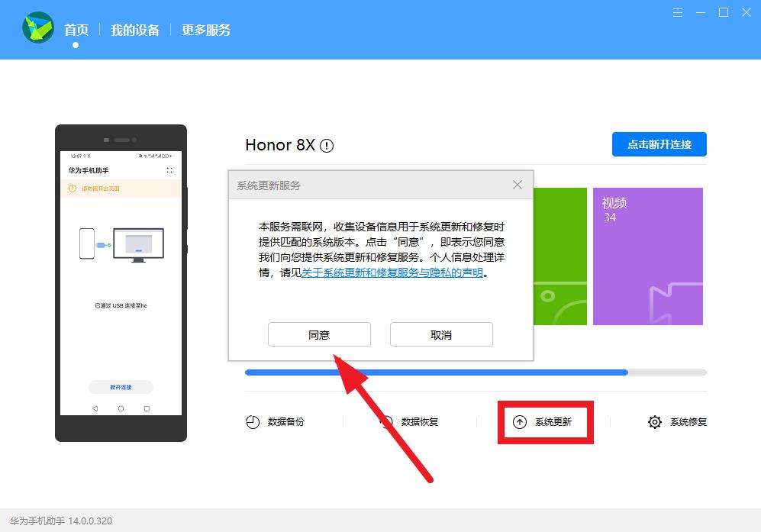Click the 系统修复 gear icon
This screenshot has height=532, width=761.
point(655,422)
